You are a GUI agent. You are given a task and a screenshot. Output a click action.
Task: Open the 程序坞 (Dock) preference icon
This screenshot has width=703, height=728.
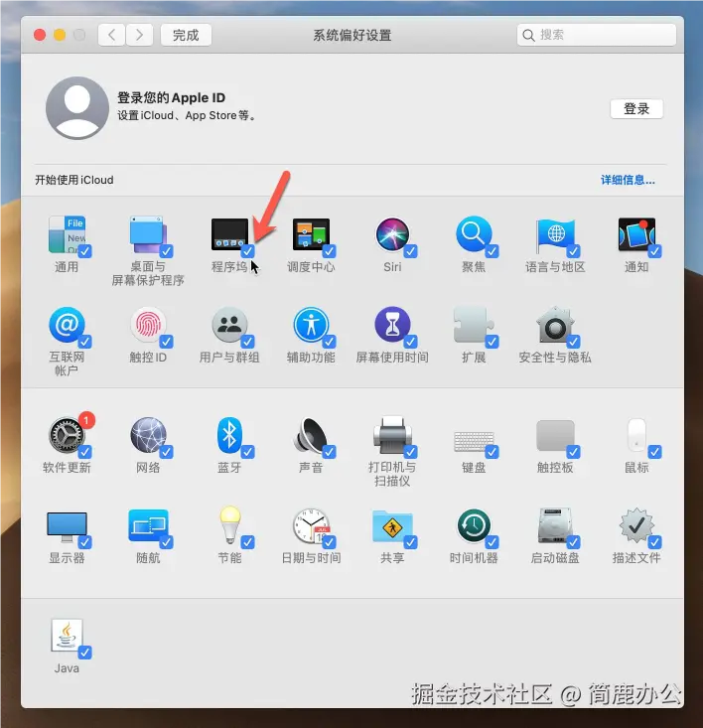(229, 234)
